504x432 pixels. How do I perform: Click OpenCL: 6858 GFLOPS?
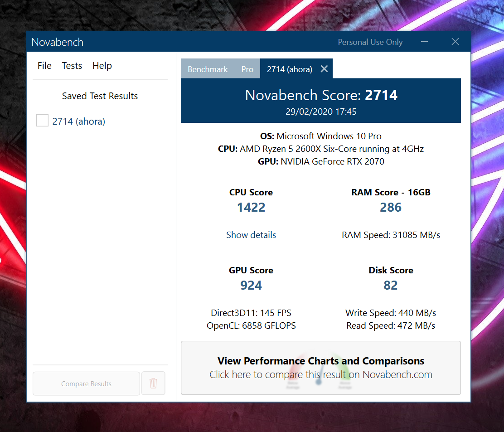click(251, 325)
